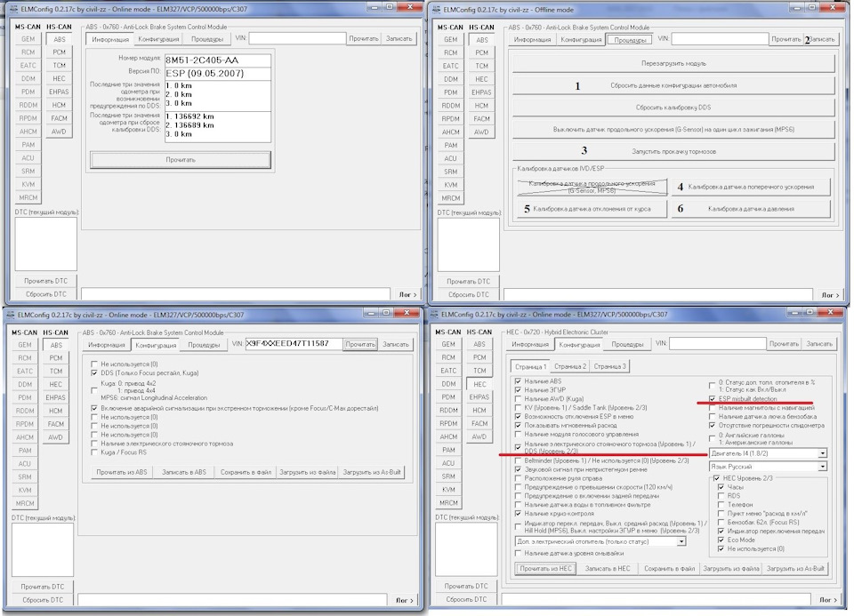Click 'Калибровка датчика поперечного ускорения' button
The width and height of the screenshot is (854, 616).
751,187
